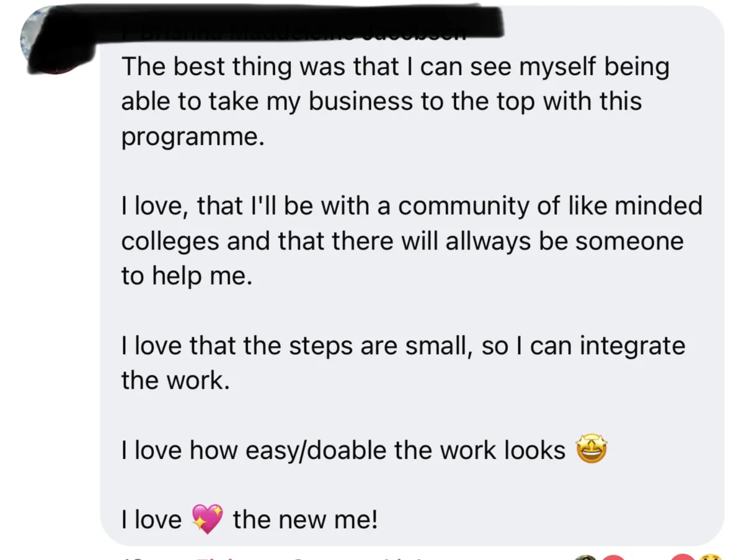744x560 pixels.
Task: Click the text 'the new me!'
Action: pos(305,520)
